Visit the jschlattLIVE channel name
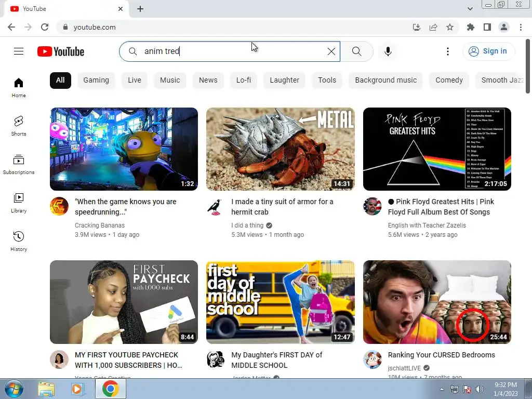 (x=404, y=368)
